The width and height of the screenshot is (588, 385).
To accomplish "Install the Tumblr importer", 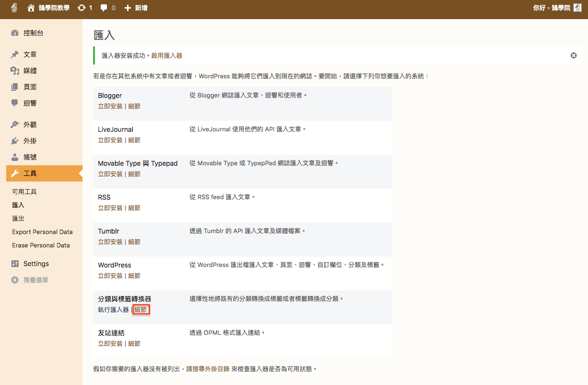I will [110, 242].
